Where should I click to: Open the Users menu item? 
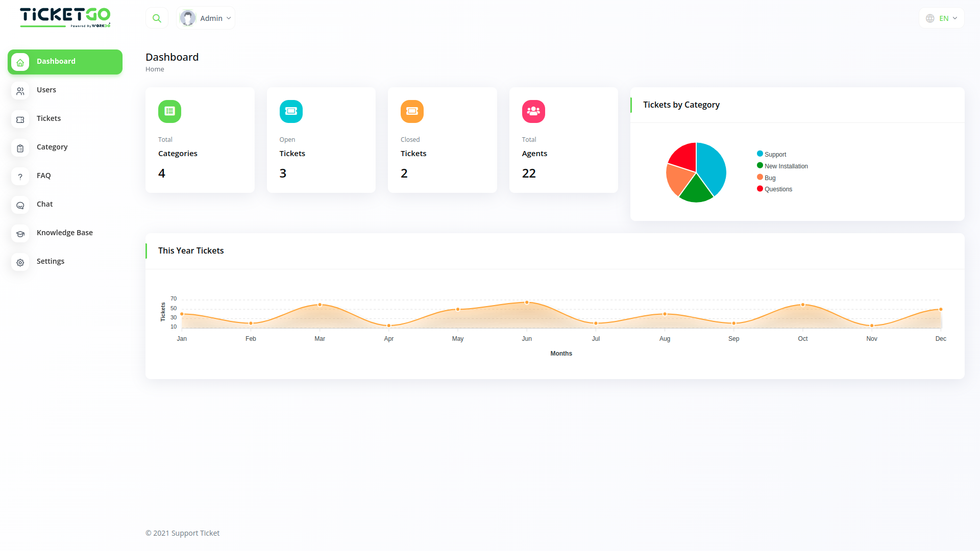(46, 90)
